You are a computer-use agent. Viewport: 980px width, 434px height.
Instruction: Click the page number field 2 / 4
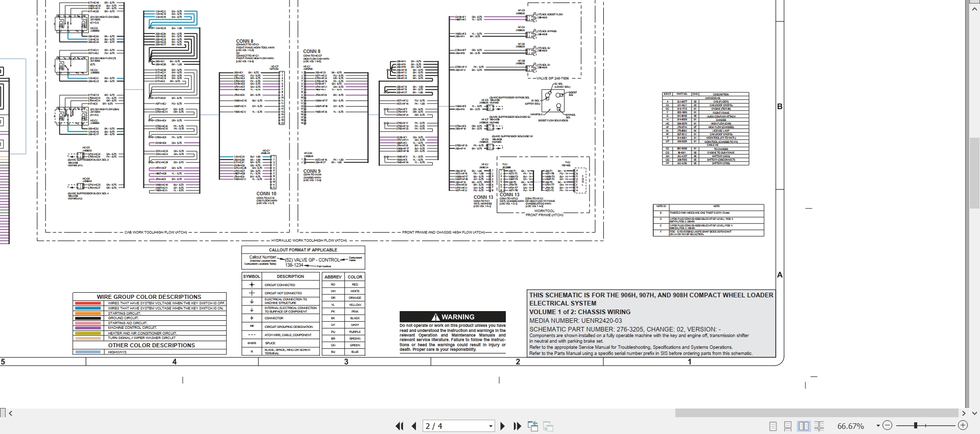454,426
